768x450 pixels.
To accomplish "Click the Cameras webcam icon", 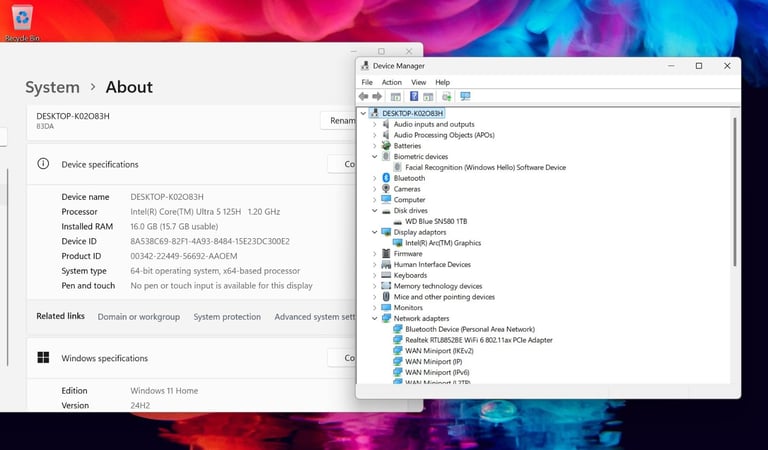I will tap(386, 189).
